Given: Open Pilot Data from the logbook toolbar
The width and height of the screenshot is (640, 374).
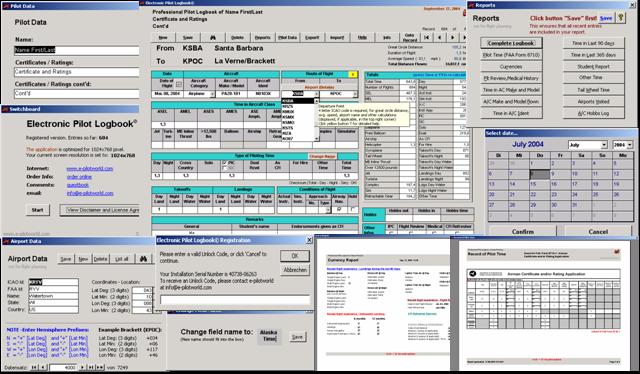Looking at the screenshot, I should tap(287, 38).
